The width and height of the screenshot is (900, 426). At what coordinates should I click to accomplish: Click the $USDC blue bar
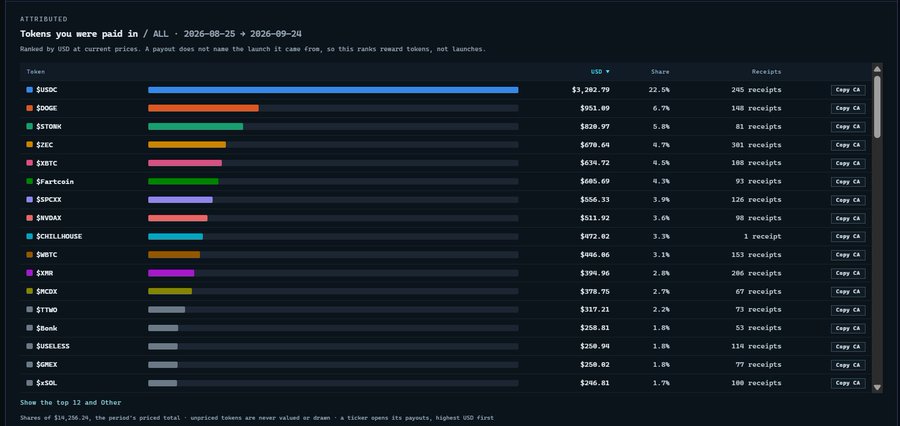[x=333, y=90]
